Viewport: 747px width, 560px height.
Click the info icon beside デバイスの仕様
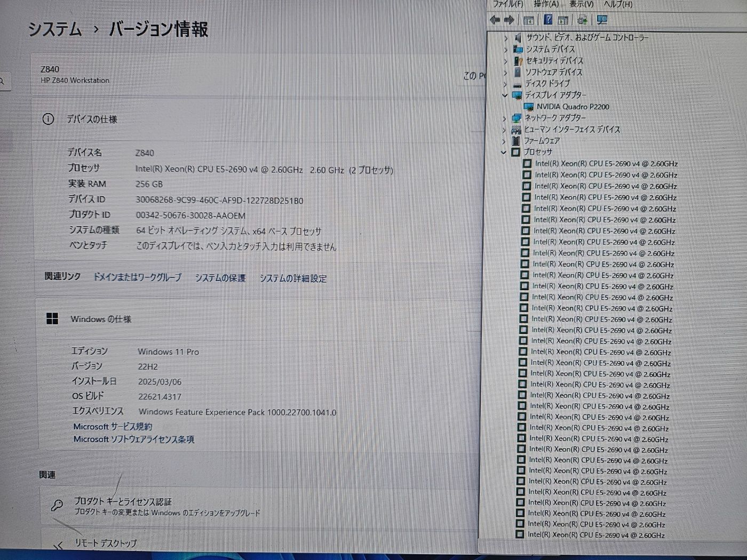pos(48,119)
